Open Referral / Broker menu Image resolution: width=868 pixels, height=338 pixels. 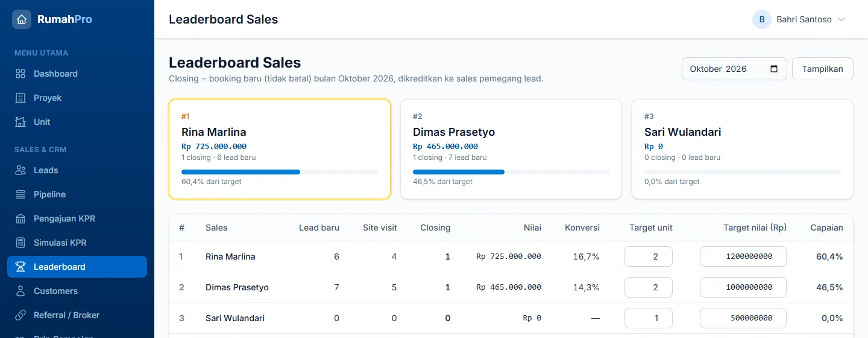[x=77, y=315]
